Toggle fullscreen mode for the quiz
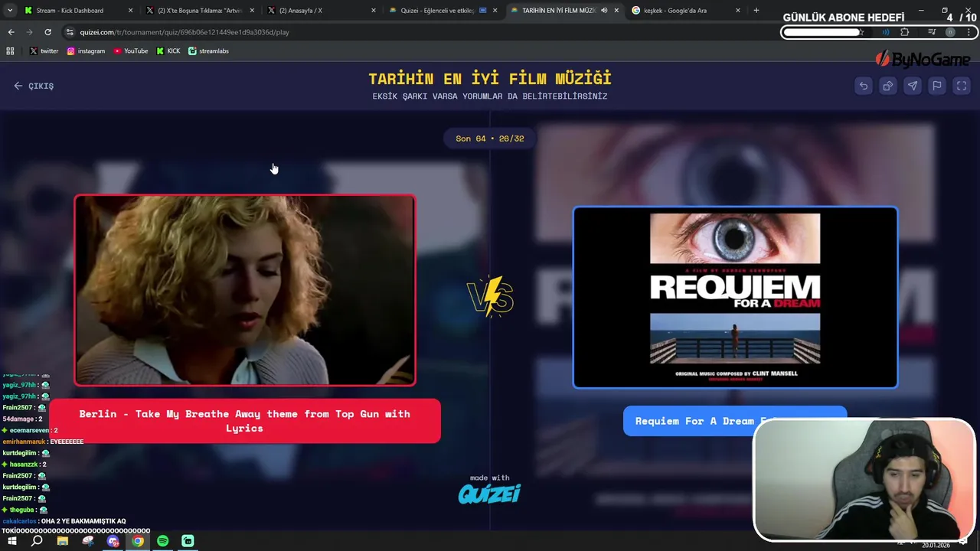This screenshot has width=980, height=551. 962,86
